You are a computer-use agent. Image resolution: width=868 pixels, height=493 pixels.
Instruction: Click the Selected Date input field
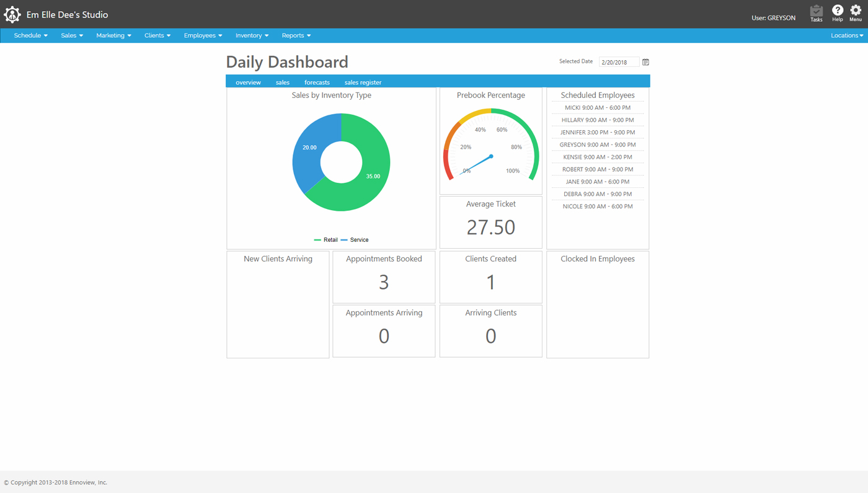pos(618,62)
